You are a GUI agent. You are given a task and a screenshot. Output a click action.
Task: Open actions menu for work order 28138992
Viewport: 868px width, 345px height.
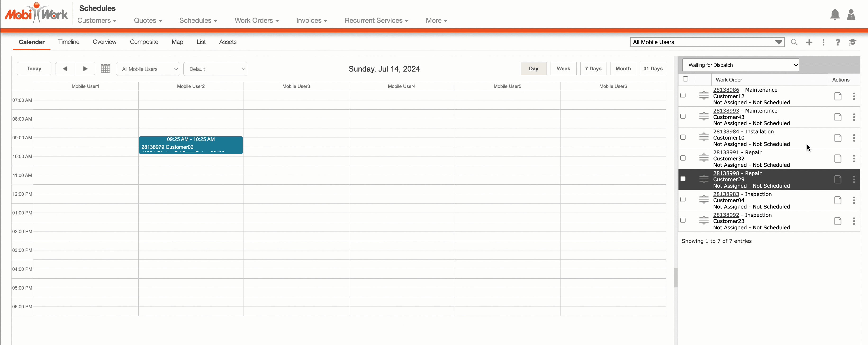(x=854, y=221)
